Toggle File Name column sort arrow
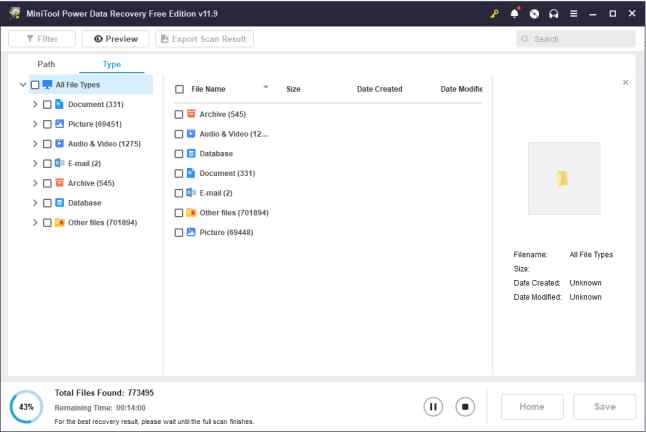The width and height of the screenshot is (646, 432). coord(266,87)
